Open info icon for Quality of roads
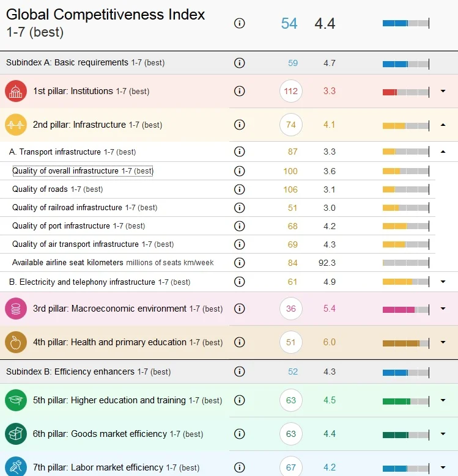 tap(239, 189)
